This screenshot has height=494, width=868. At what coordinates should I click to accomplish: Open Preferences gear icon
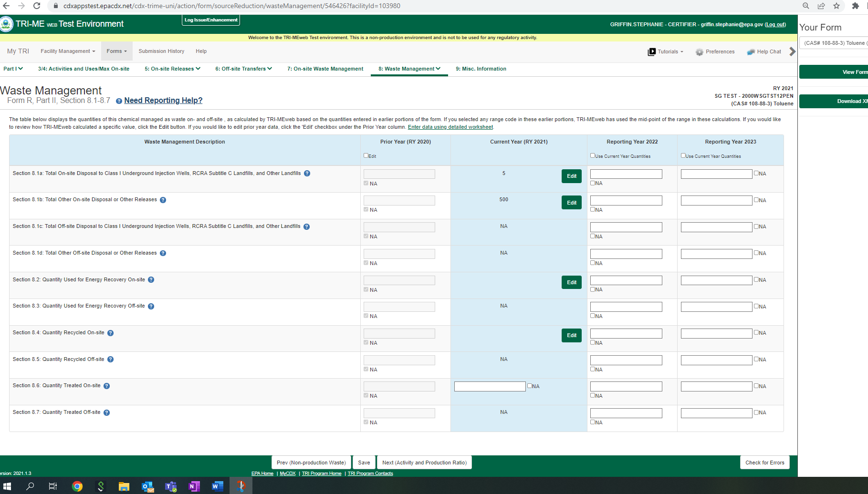pos(699,52)
